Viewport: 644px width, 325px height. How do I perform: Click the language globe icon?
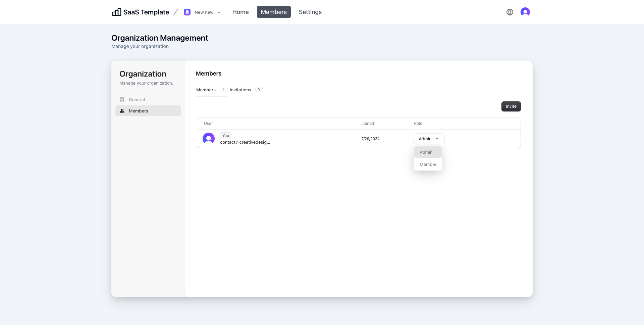pyautogui.click(x=509, y=12)
